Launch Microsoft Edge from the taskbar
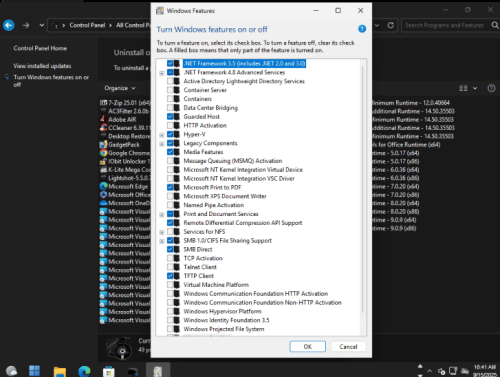This screenshot has width=500, height=377. click(x=84, y=371)
